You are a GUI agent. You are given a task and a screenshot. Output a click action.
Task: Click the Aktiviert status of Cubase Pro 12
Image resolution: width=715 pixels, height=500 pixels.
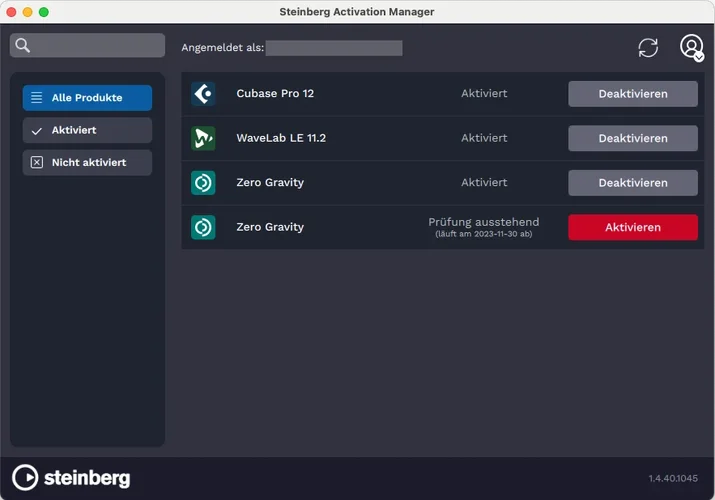[484, 93]
